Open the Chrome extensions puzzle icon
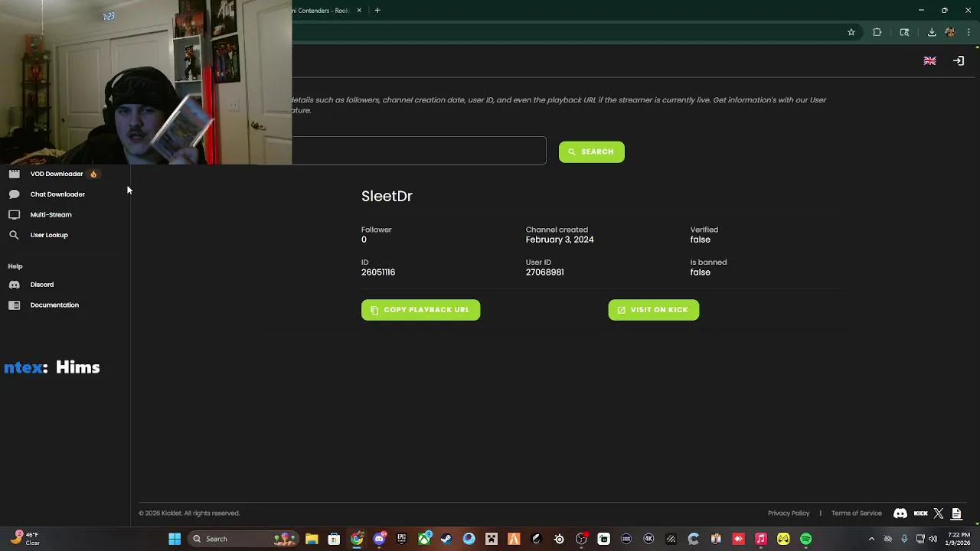980x551 pixels. [877, 32]
